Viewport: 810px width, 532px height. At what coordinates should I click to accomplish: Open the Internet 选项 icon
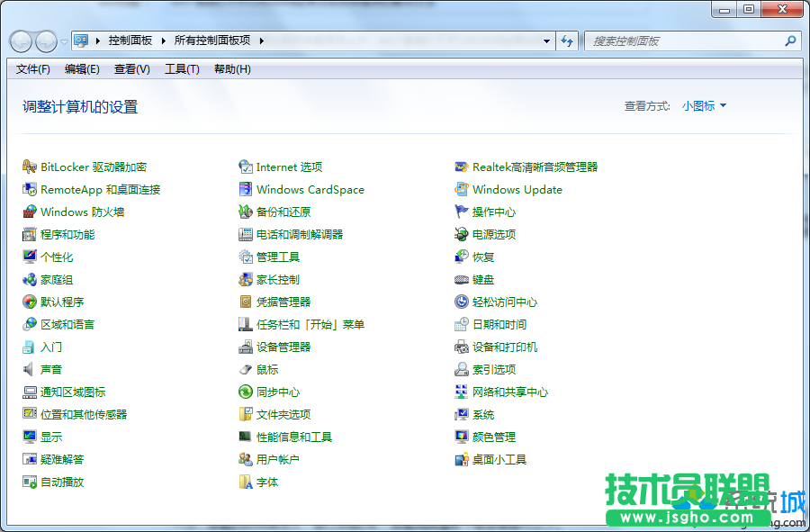tap(245, 167)
